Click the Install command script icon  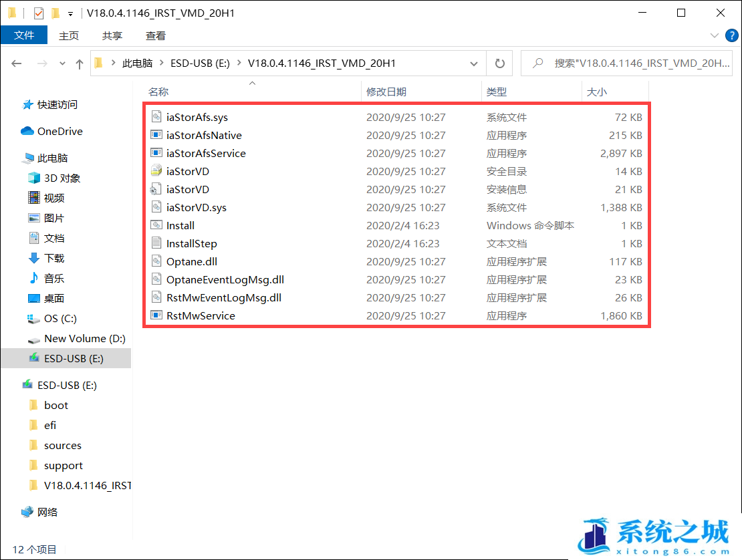coord(156,225)
